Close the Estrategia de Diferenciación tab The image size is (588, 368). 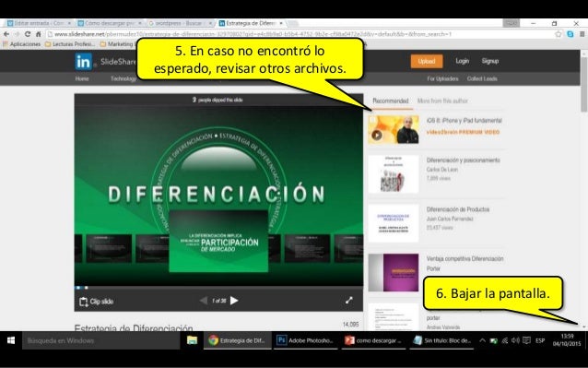[x=281, y=23]
